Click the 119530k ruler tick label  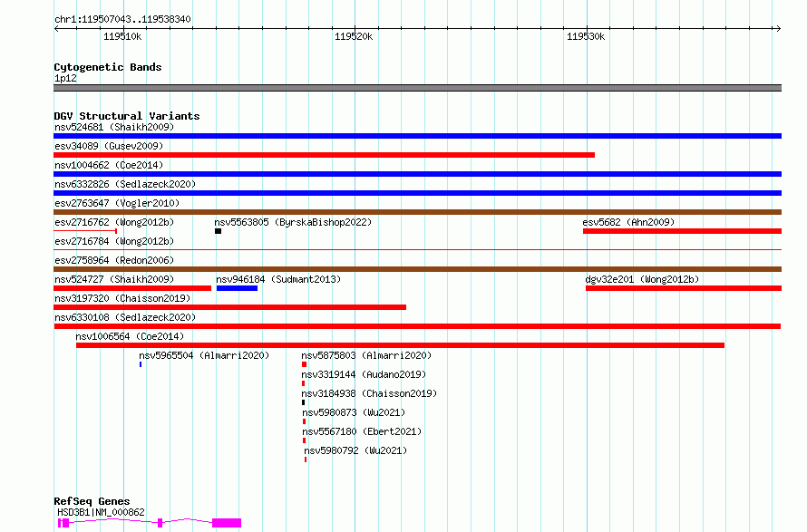(x=586, y=36)
